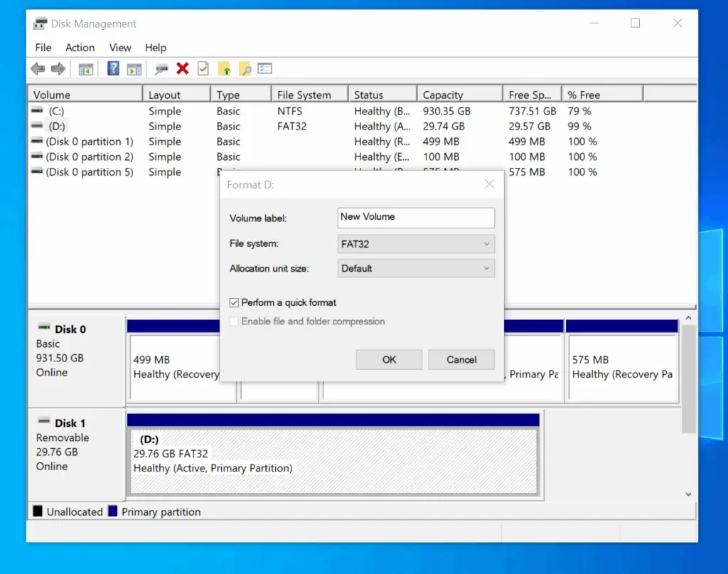
Task: Open the View menu
Action: 119,48
